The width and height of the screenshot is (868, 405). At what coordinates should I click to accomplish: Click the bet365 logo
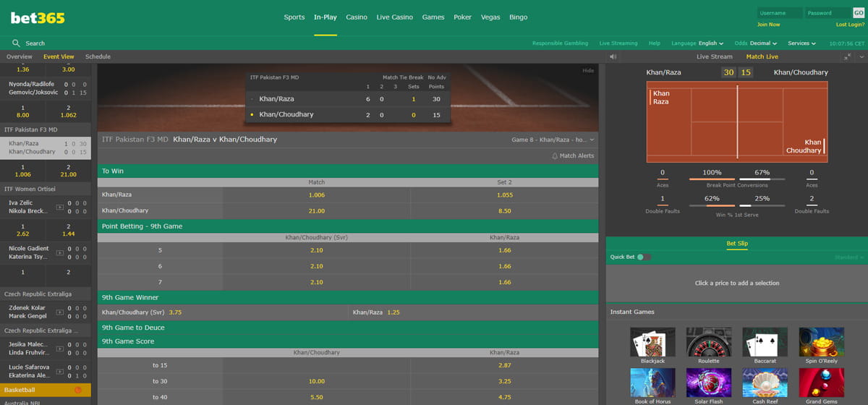coord(37,17)
